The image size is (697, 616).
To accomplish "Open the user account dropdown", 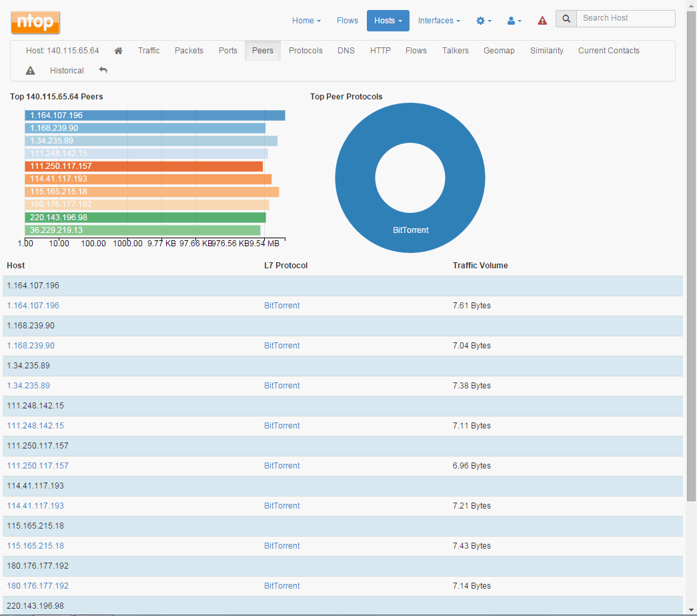I will click(514, 21).
